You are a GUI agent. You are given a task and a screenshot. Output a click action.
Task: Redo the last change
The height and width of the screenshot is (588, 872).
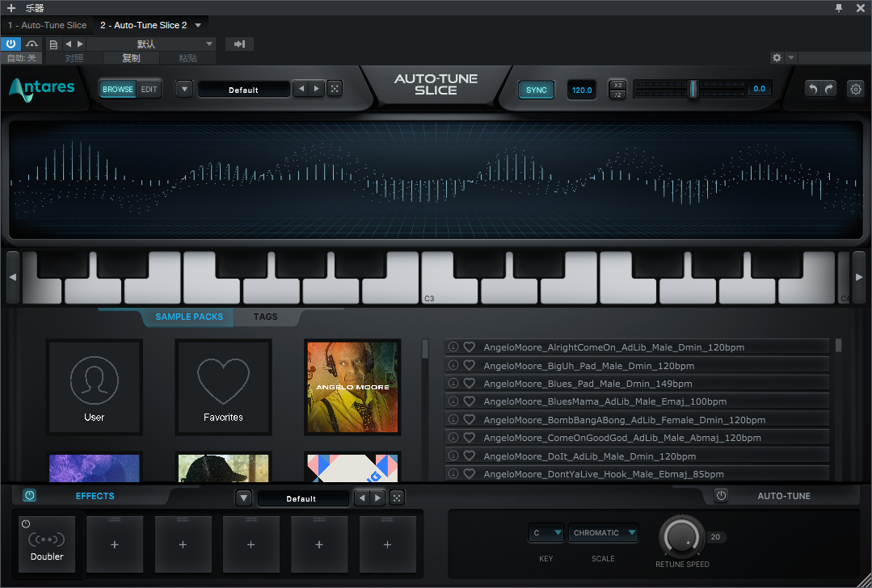click(828, 89)
